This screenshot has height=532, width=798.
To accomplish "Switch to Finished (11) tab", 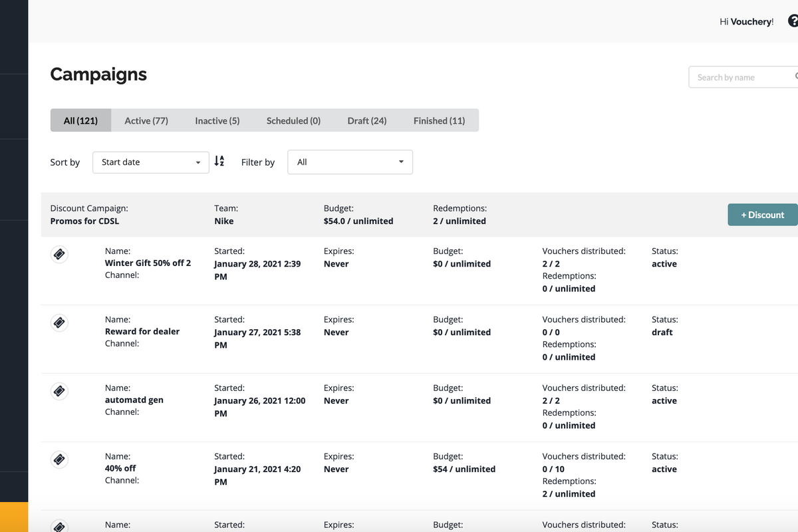I will (439, 120).
